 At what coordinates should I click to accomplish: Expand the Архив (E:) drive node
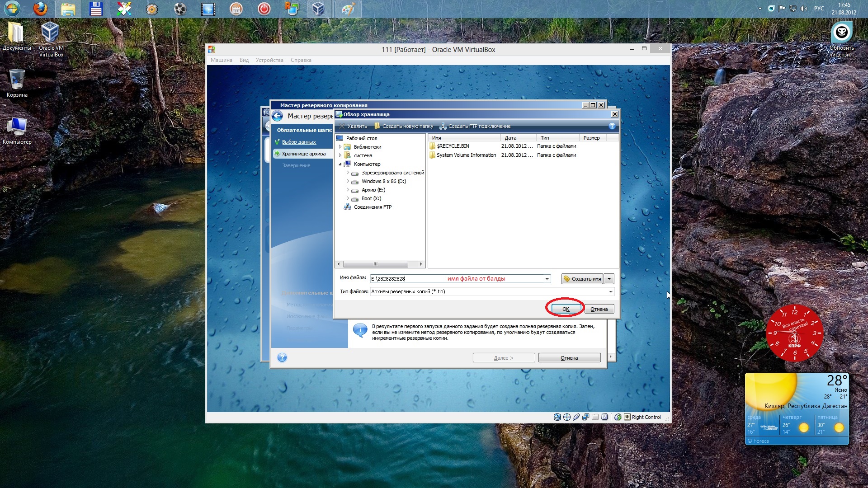click(x=348, y=190)
